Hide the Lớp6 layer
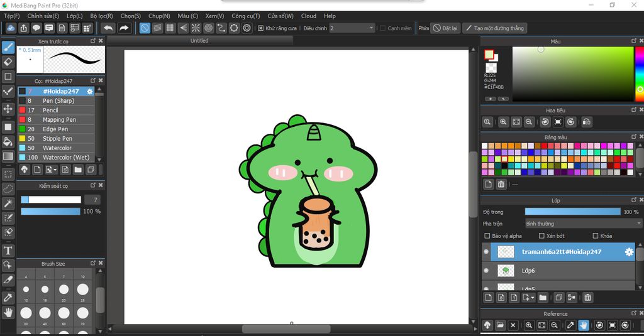This screenshot has width=644, height=336. pyautogui.click(x=486, y=271)
